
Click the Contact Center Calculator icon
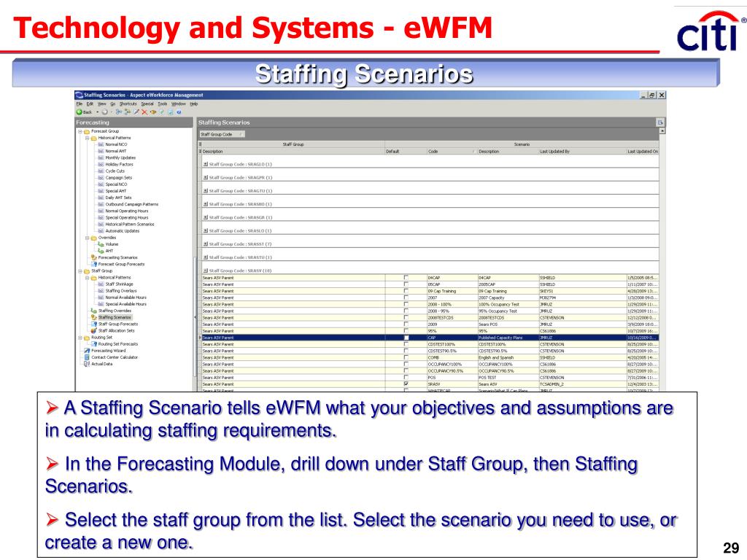coord(87,357)
